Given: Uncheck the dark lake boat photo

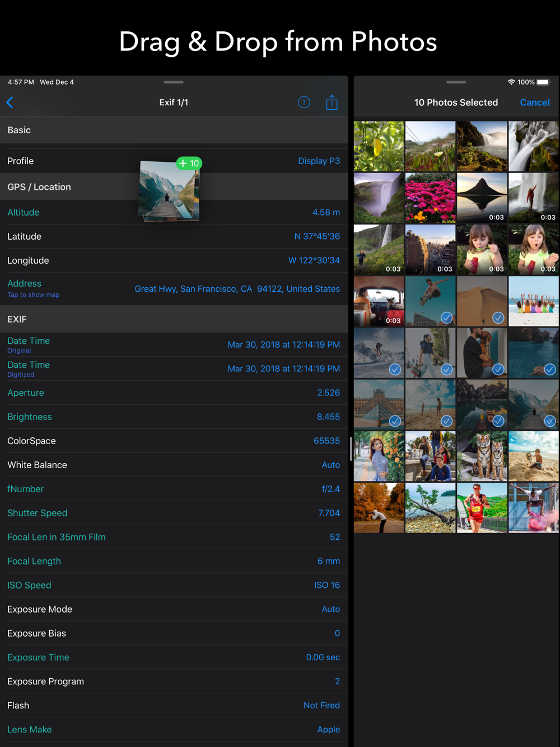Looking at the screenshot, I should 482,404.
